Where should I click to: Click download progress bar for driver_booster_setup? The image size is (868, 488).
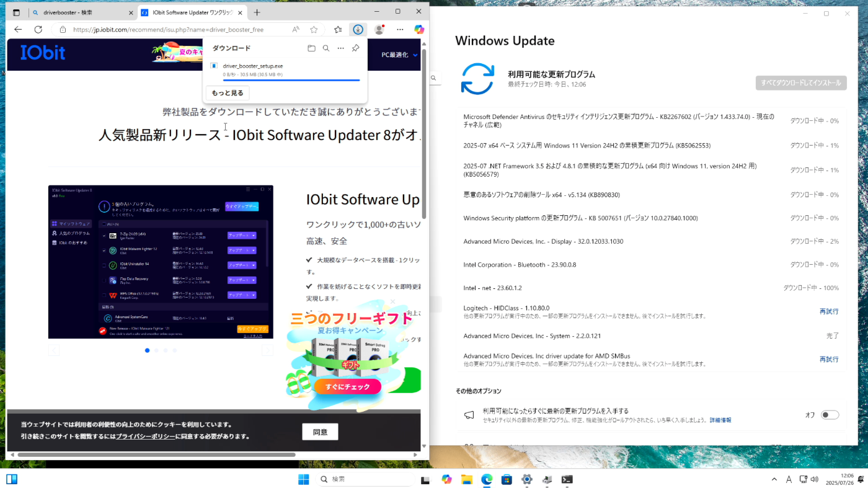point(291,80)
